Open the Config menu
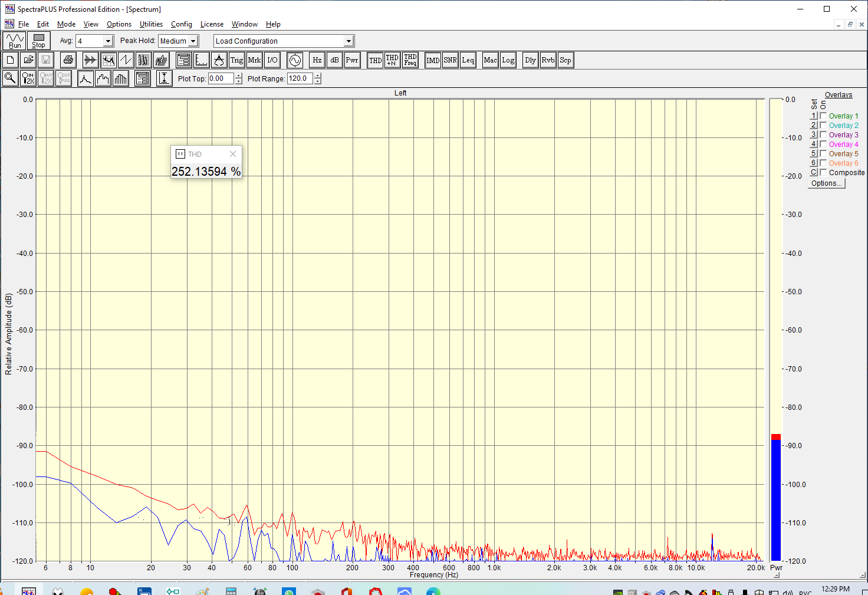The width and height of the screenshot is (868, 595). pyautogui.click(x=182, y=24)
